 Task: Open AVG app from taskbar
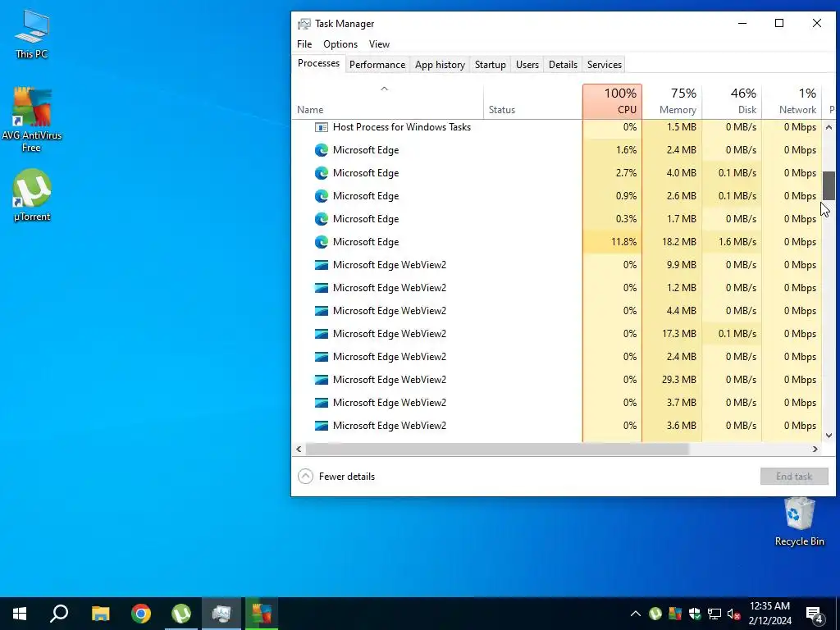[262, 614]
